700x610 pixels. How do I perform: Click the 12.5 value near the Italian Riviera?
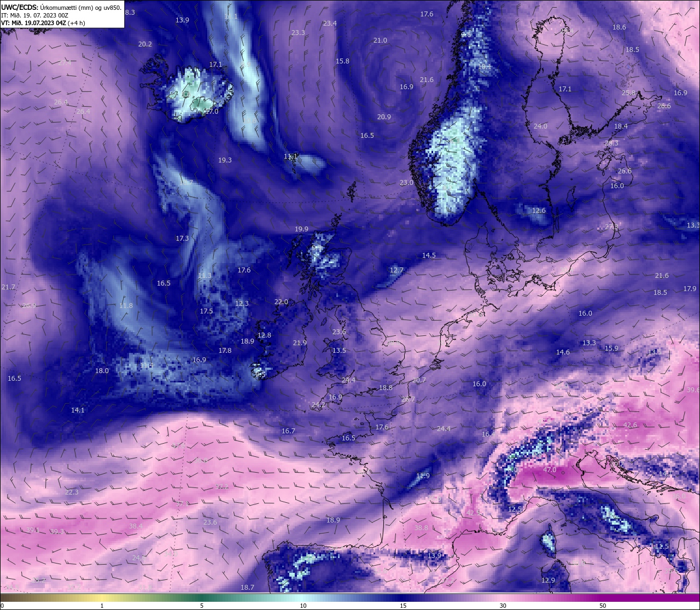pos(515,509)
